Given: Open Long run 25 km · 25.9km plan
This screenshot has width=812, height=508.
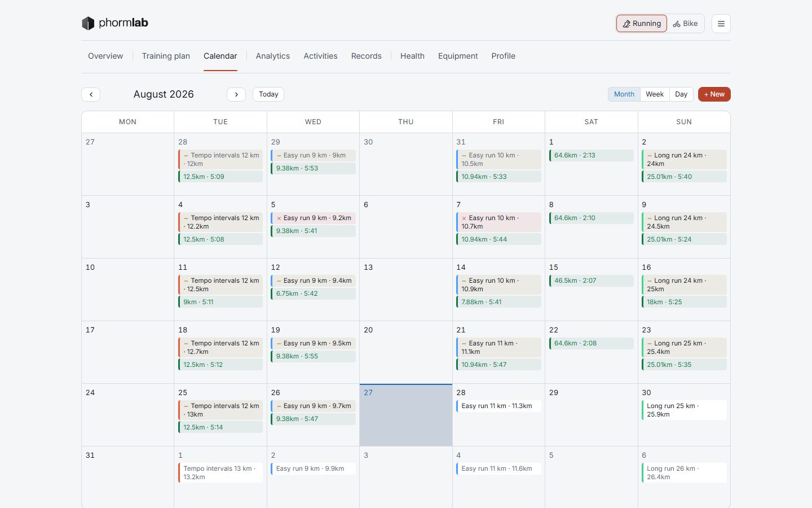Looking at the screenshot, I should tap(684, 410).
